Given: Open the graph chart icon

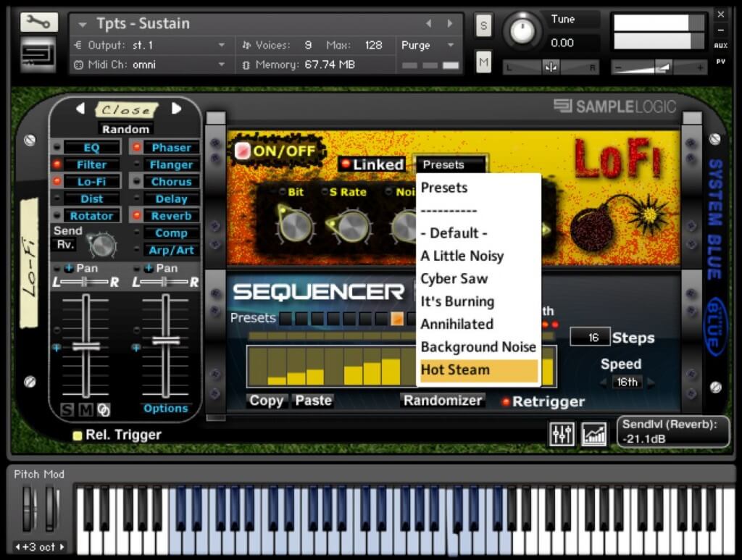Looking at the screenshot, I should coord(594,433).
